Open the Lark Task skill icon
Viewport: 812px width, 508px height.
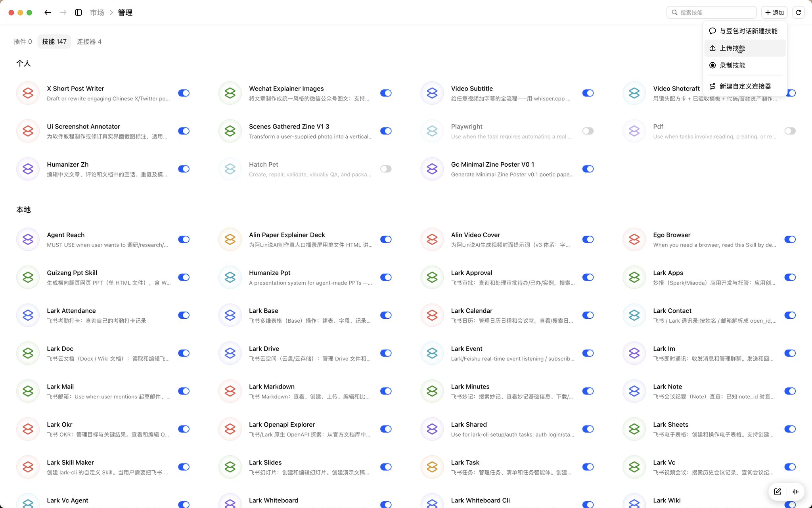tap(432, 467)
